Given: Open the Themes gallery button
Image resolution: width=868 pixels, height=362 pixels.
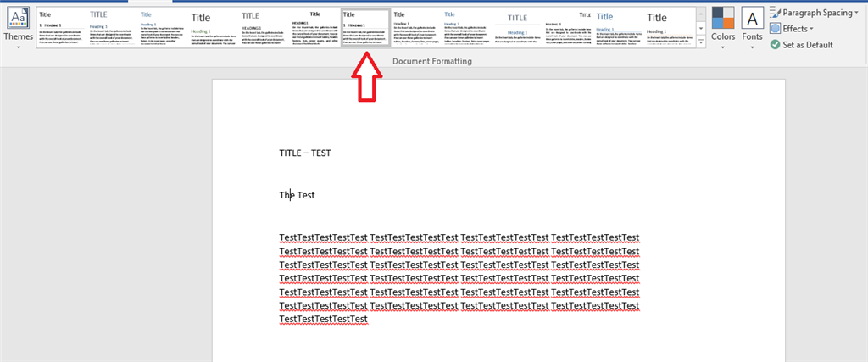Looking at the screenshot, I should tap(19, 28).
